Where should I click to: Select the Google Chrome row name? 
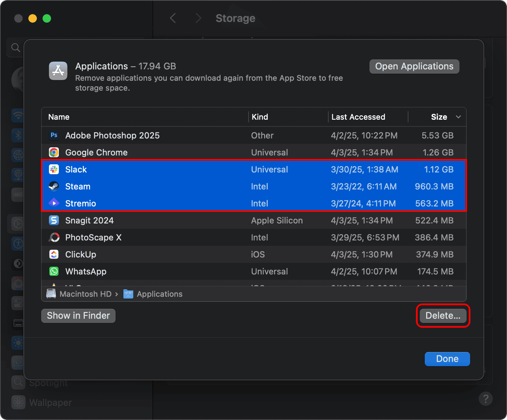[96, 152]
